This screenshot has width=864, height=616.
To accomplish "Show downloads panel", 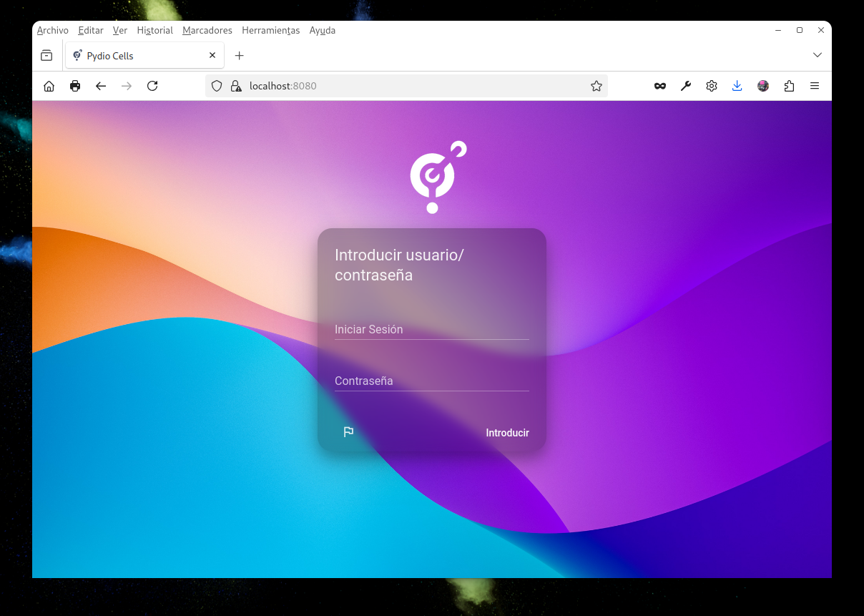I will [737, 86].
